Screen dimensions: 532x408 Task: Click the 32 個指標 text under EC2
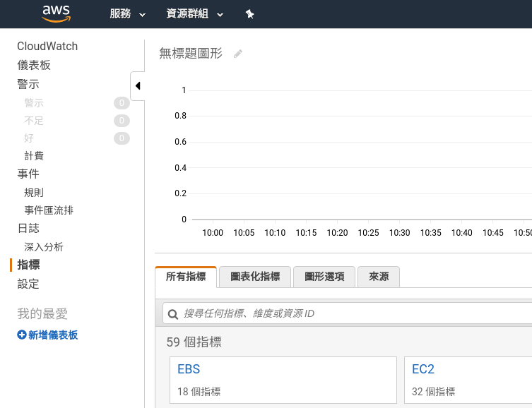coord(433,391)
